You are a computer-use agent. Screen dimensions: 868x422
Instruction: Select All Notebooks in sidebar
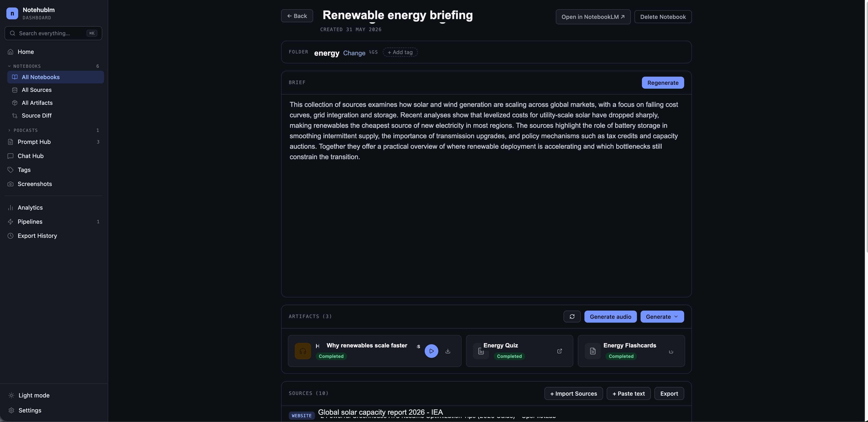(x=55, y=77)
